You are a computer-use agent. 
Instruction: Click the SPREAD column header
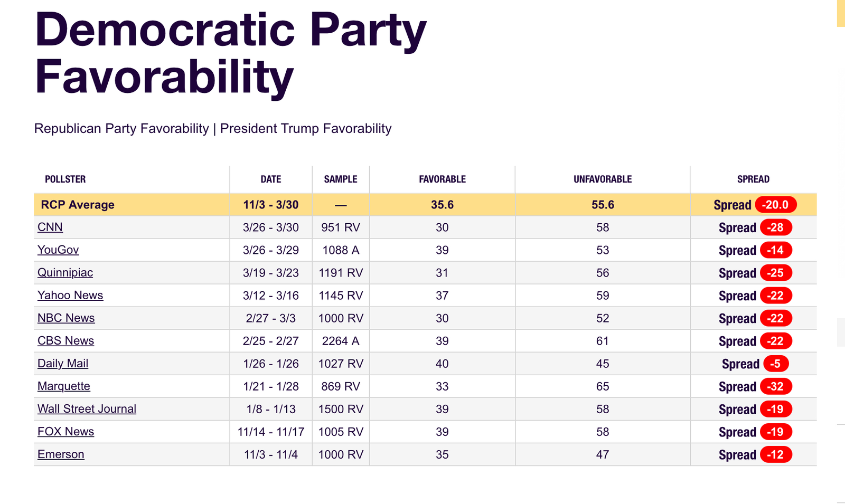[x=753, y=179]
